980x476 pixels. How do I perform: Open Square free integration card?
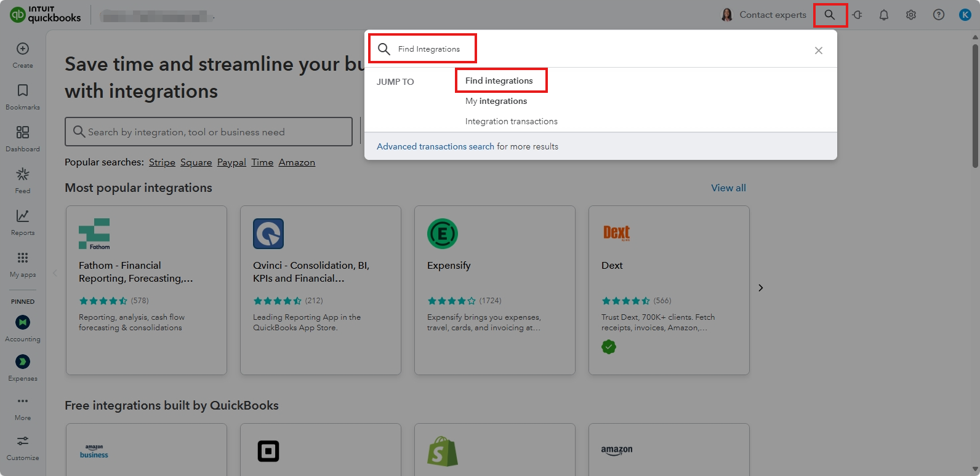point(321,450)
